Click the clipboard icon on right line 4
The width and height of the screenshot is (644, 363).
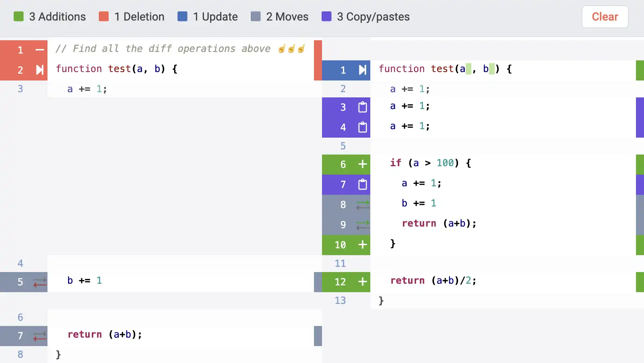tap(362, 127)
